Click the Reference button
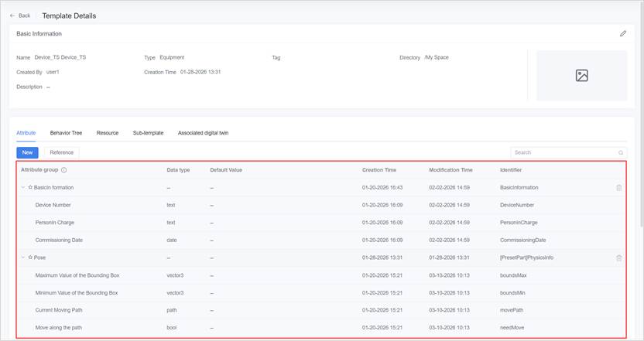The image size is (644, 341). (61, 152)
